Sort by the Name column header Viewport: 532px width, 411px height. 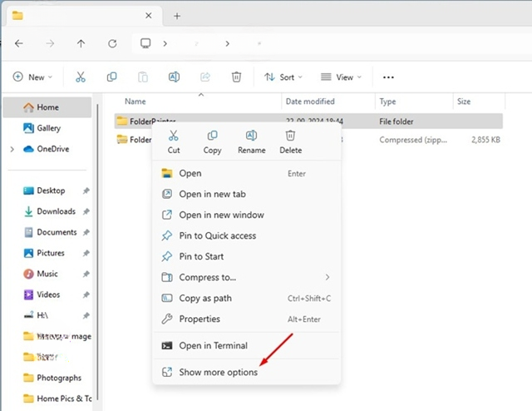pos(135,102)
